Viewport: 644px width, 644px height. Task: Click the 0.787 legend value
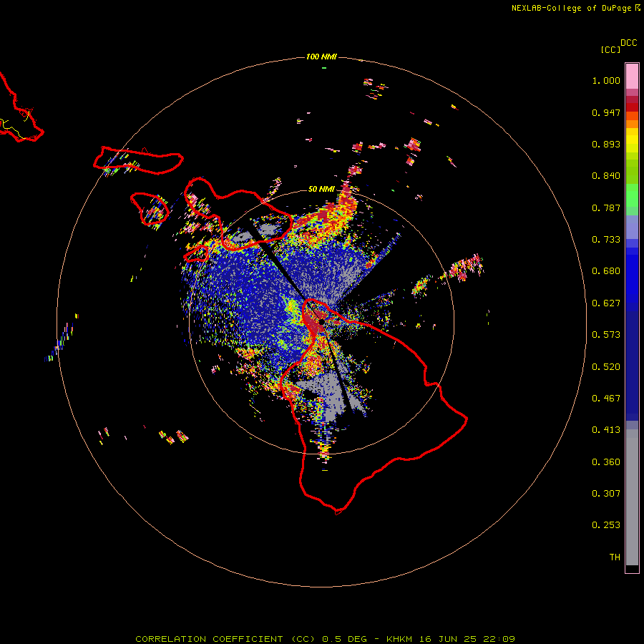coord(606,208)
